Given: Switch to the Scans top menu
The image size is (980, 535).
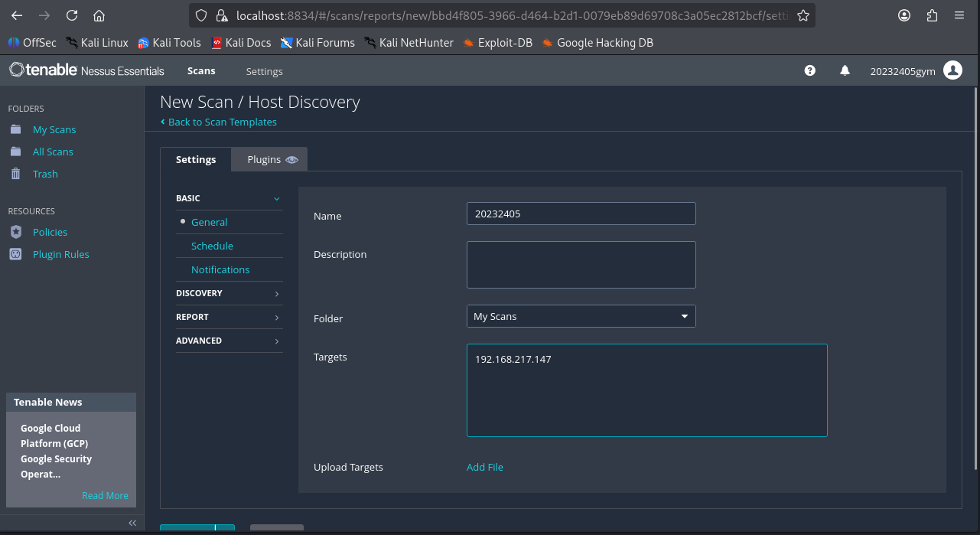Looking at the screenshot, I should (x=201, y=70).
